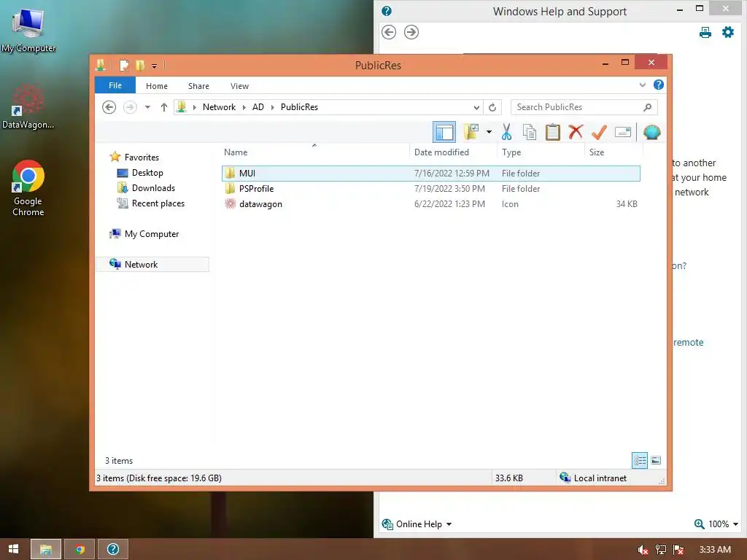This screenshot has width=747, height=560.
Task: Click the search magnifier icon
Action: [x=647, y=107]
